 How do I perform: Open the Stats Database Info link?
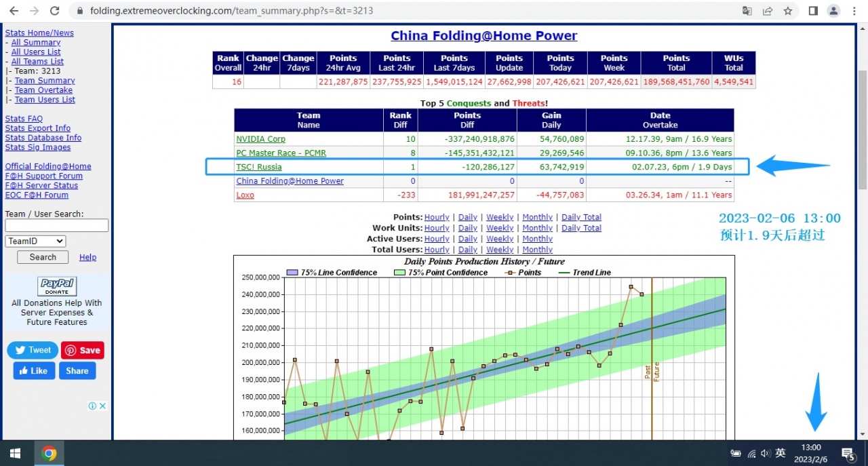click(x=43, y=138)
